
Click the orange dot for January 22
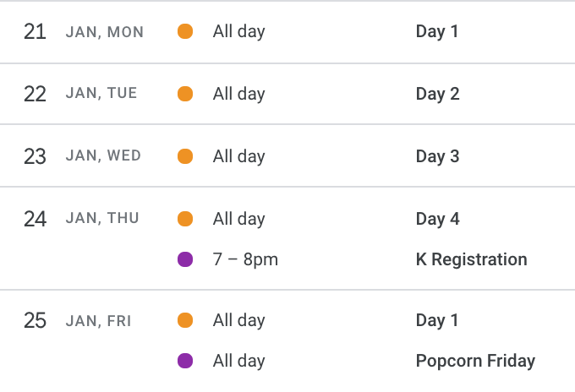185,94
